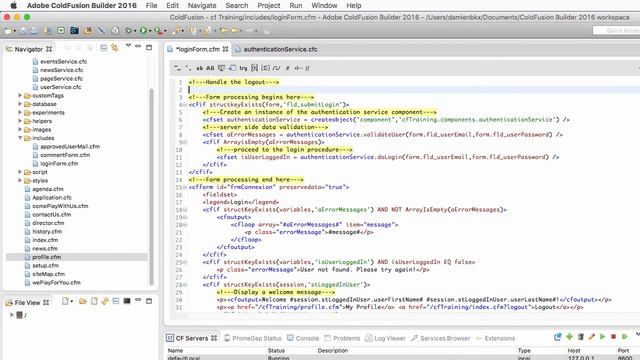Open the PhoneGap Status tab

pyautogui.click(x=253, y=338)
